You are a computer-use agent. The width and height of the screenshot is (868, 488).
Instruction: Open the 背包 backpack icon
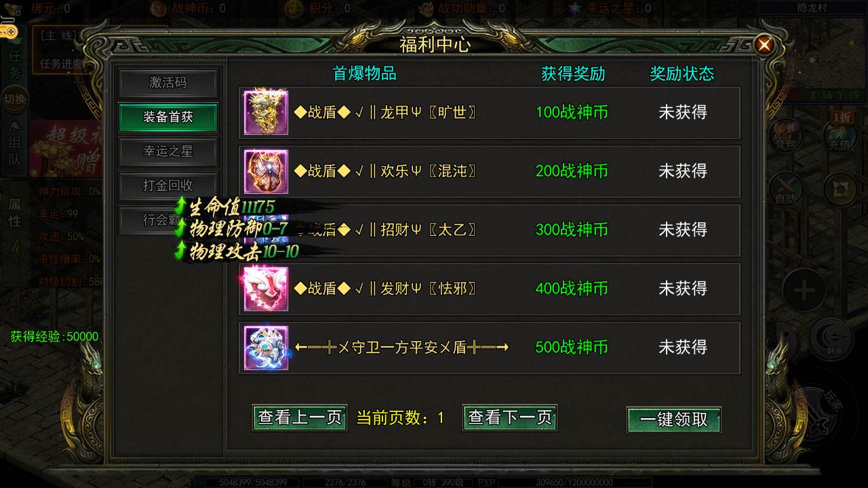pyautogui.click(x=787, y=134)
